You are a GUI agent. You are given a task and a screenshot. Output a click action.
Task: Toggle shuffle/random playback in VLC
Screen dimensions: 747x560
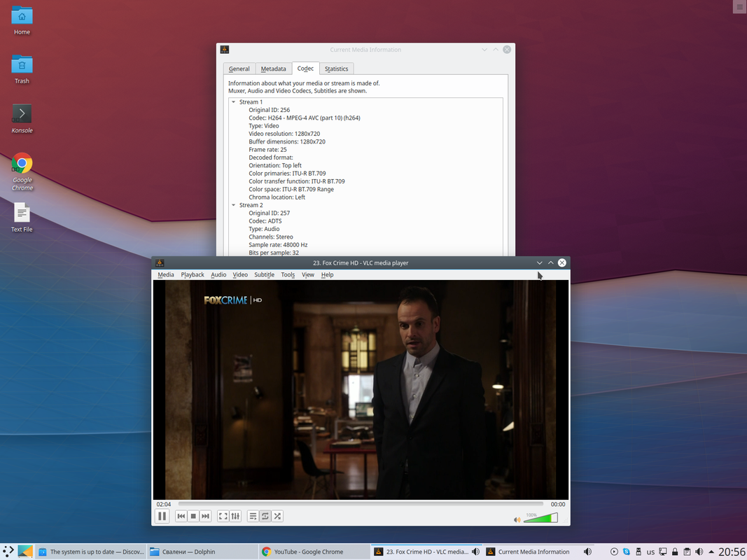[277, 516]
